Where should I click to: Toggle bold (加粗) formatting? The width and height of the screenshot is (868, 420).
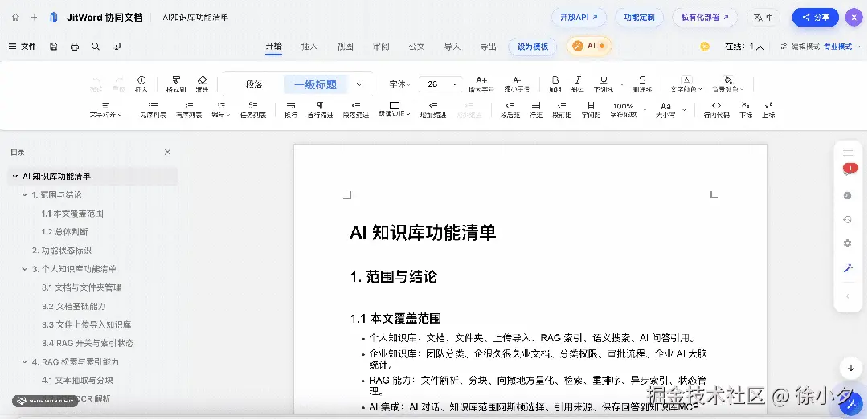(555, 84)
